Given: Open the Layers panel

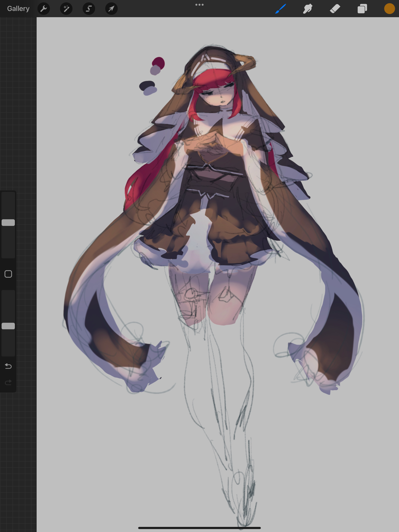Looking at the screenshot, I should pyautogui.click(x=362, y=9).
